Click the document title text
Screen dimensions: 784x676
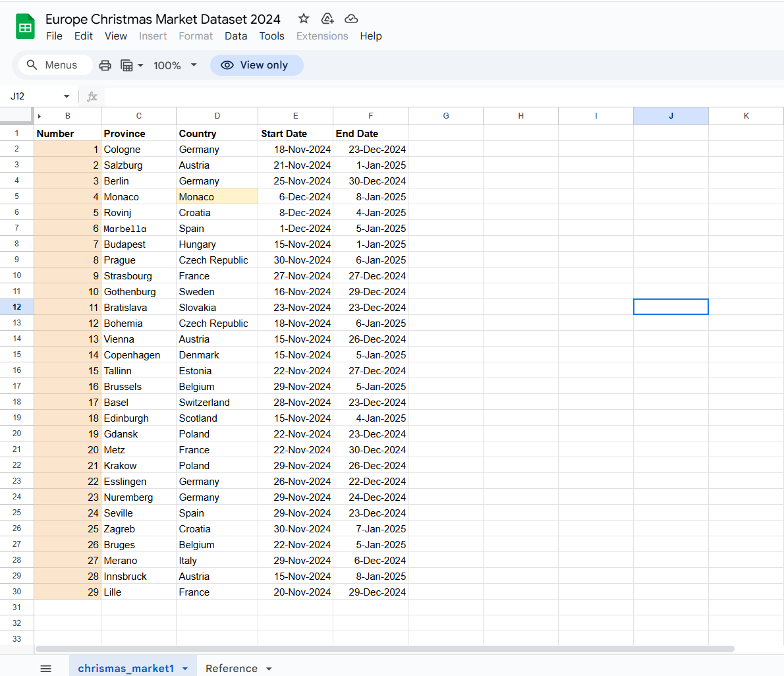[x=163, y=19]
